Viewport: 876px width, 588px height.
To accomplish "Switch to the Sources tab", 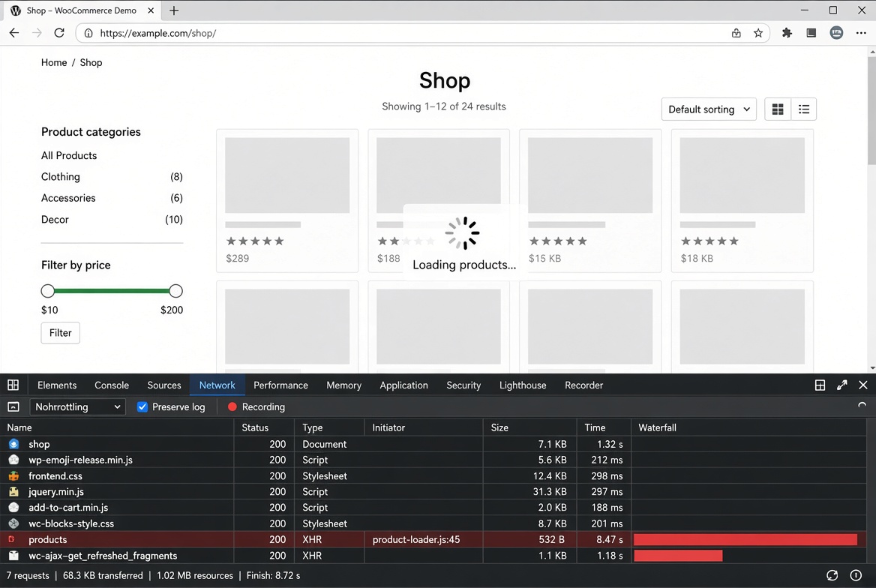I will 164,385.
